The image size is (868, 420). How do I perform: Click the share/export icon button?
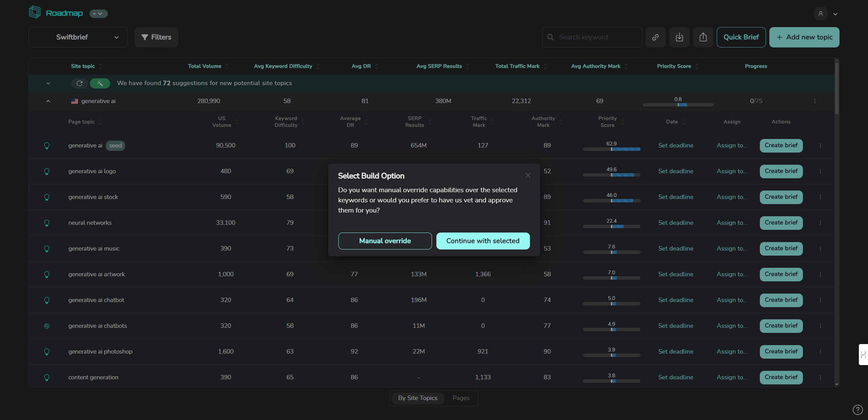click(703, 37)
